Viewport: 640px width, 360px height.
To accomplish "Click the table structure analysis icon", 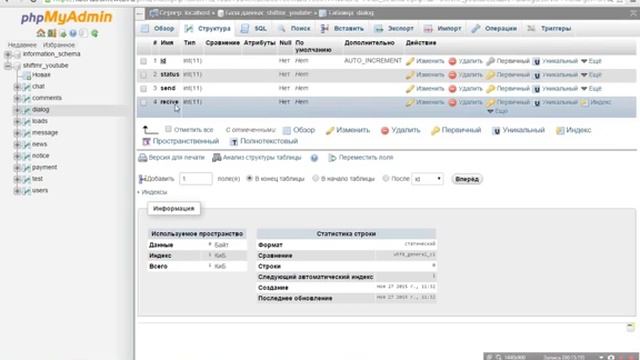I will pyautogui.click(x=217, y=158).
